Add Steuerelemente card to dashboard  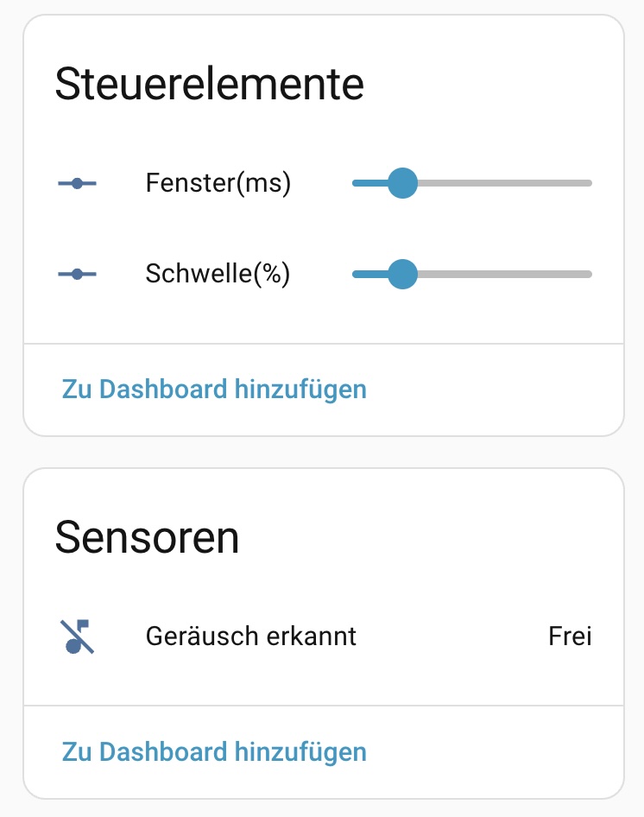point(214,389)
